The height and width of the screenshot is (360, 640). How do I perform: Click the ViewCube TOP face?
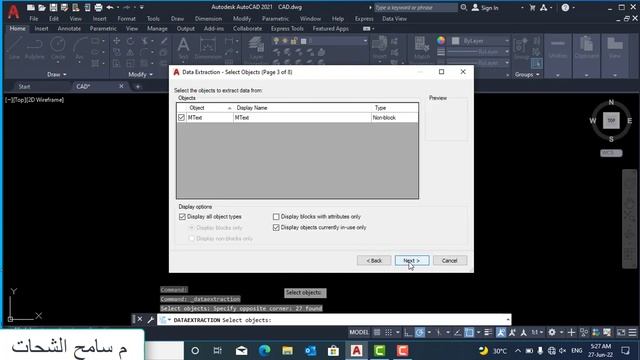tap(611, 120)
